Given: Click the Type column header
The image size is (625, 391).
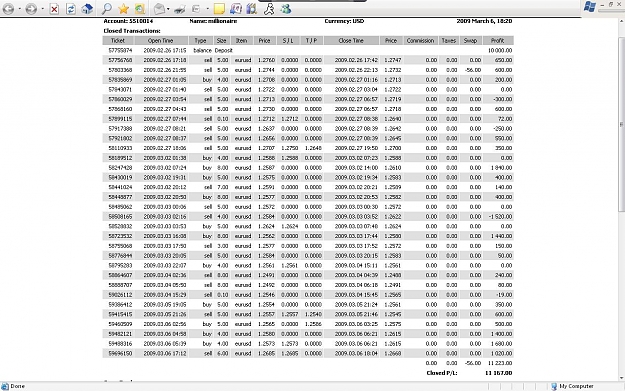Looking at the screenshot, I should (200, 41).
